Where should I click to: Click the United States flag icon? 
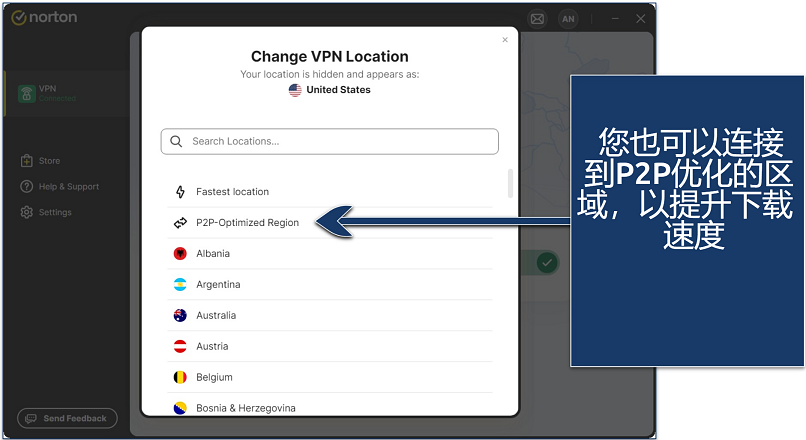pyautogui.click(x=295, y=90)
